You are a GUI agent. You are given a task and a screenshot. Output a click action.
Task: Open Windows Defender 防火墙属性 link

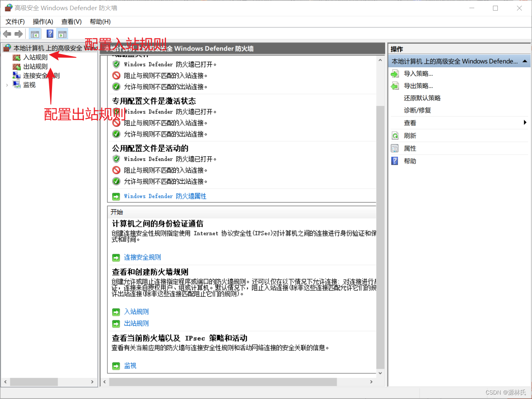point(165,196)
